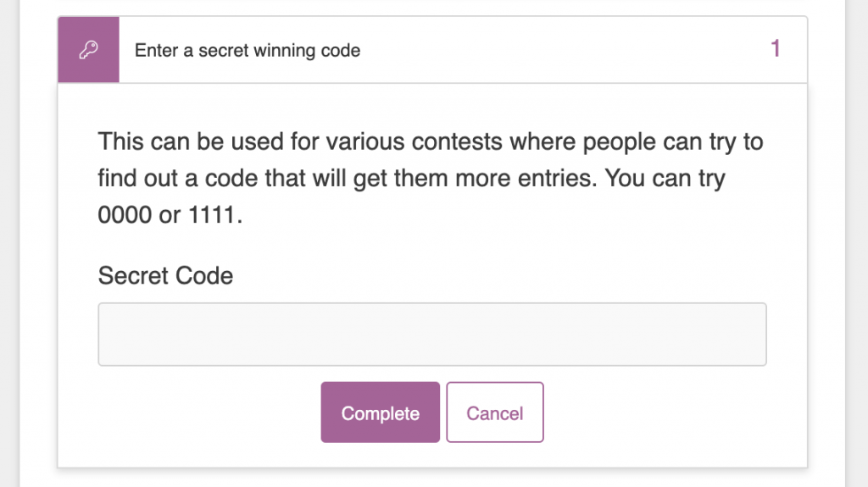Select the Secret Code field label

165,275
